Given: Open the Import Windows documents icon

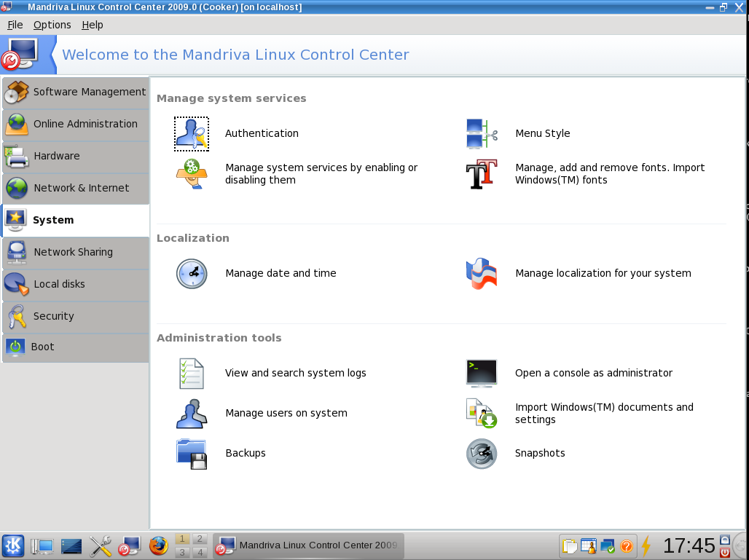Looking at the screenshot, I should point(482,414).
